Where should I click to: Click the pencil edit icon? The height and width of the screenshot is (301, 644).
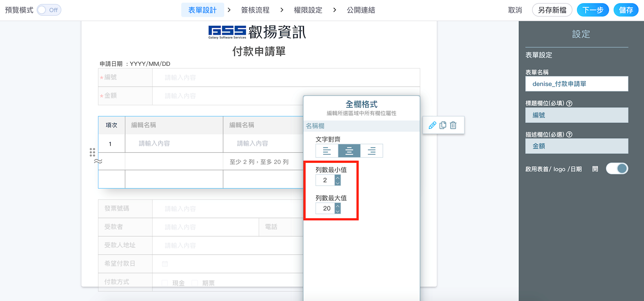432,125
